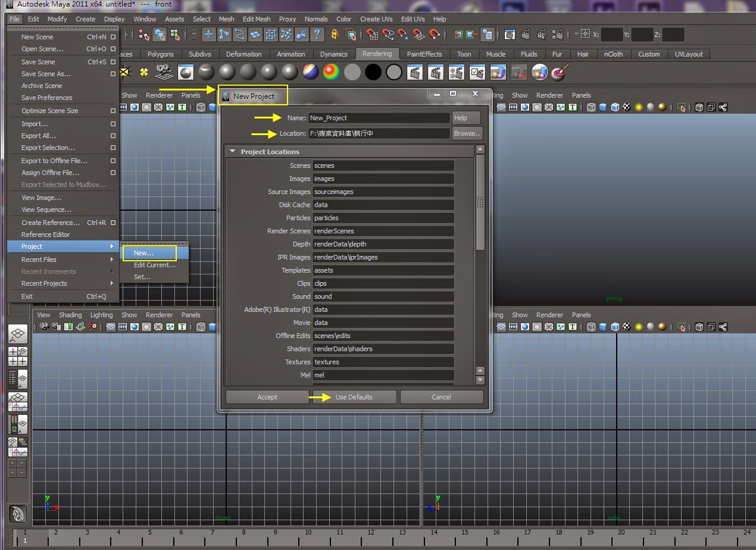Select by hierarchy mode icon
The height and width of the screenshot is (550, 756).
point(144,35)
